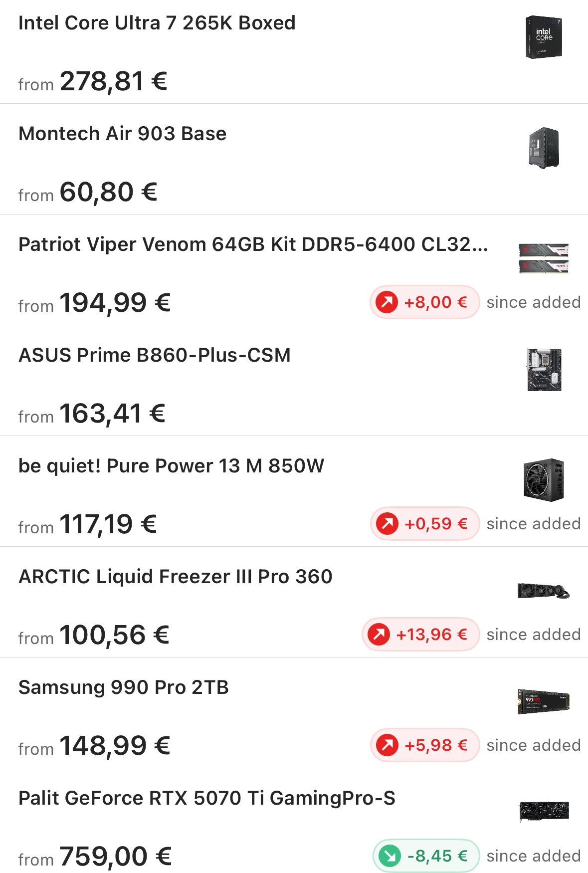The width and height of the screenshot is (588, 873).
Task: Open the Patriot Viper Venom 64GB Kit listing
Action: (253, 244)
